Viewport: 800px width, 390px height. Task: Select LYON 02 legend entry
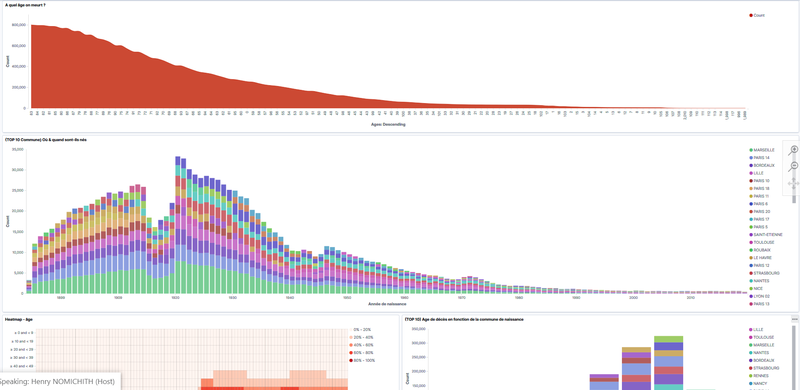point(759,296)
